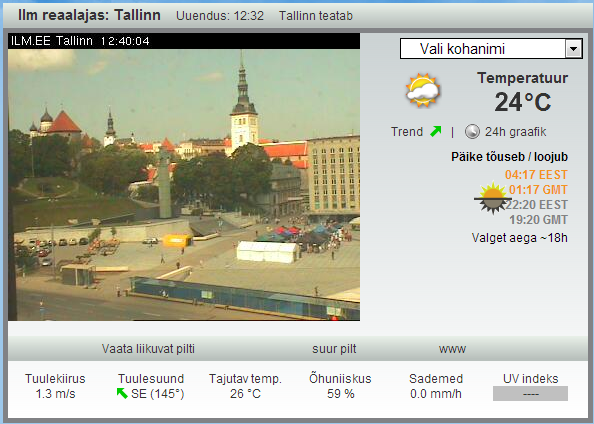Open the 24h graafik text link
Viewport: 594px width, 424px height.
click(x=516, y=131)
